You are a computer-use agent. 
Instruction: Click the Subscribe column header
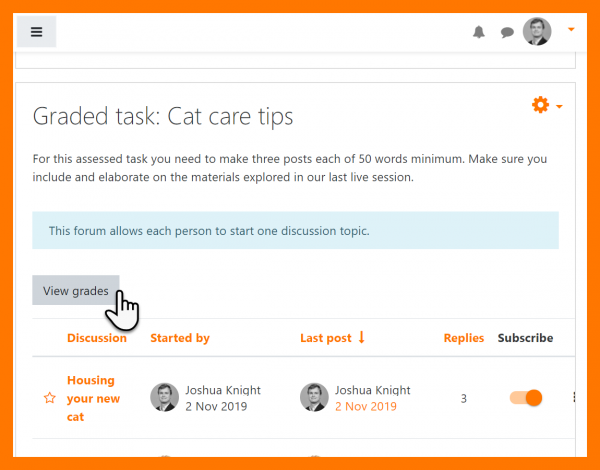pos(525,338)
